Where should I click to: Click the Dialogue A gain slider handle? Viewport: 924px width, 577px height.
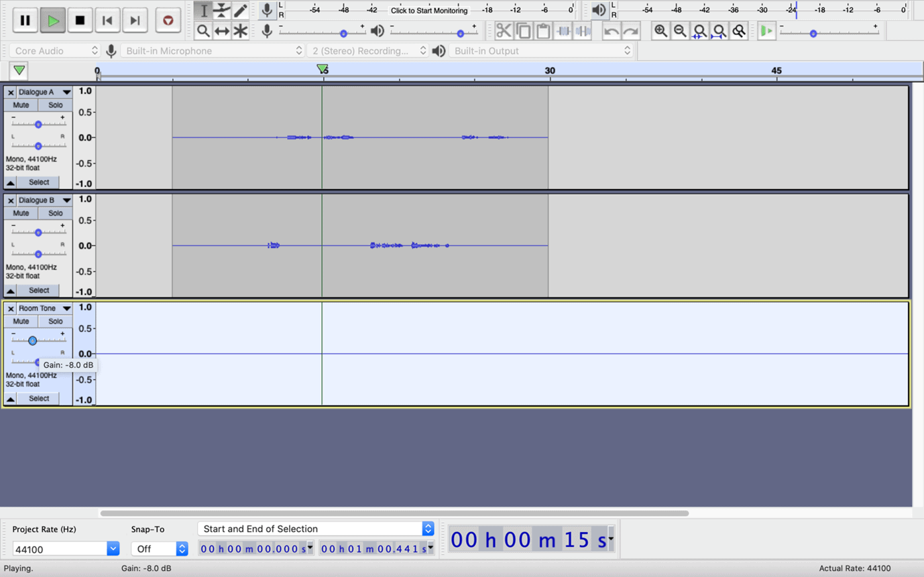38,125
